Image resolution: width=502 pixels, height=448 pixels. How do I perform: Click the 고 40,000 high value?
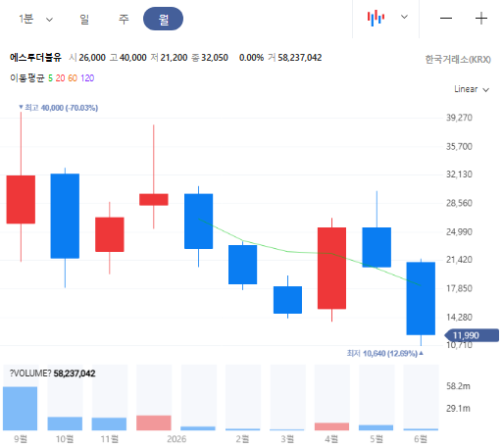point(127,58)
